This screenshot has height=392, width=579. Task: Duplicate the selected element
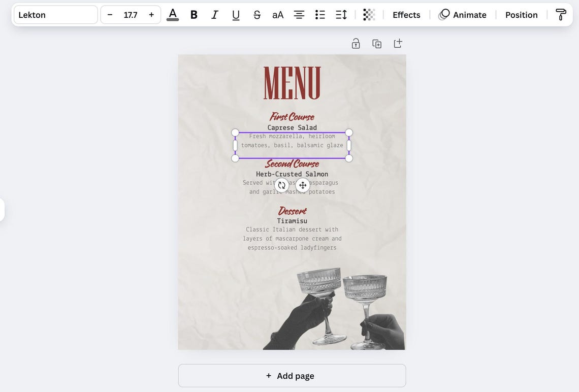click(x=376, y=43)
